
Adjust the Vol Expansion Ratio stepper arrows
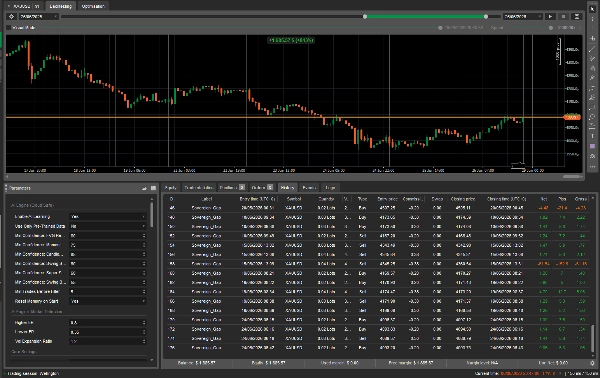pyautogui.click(x=144, y=341)
